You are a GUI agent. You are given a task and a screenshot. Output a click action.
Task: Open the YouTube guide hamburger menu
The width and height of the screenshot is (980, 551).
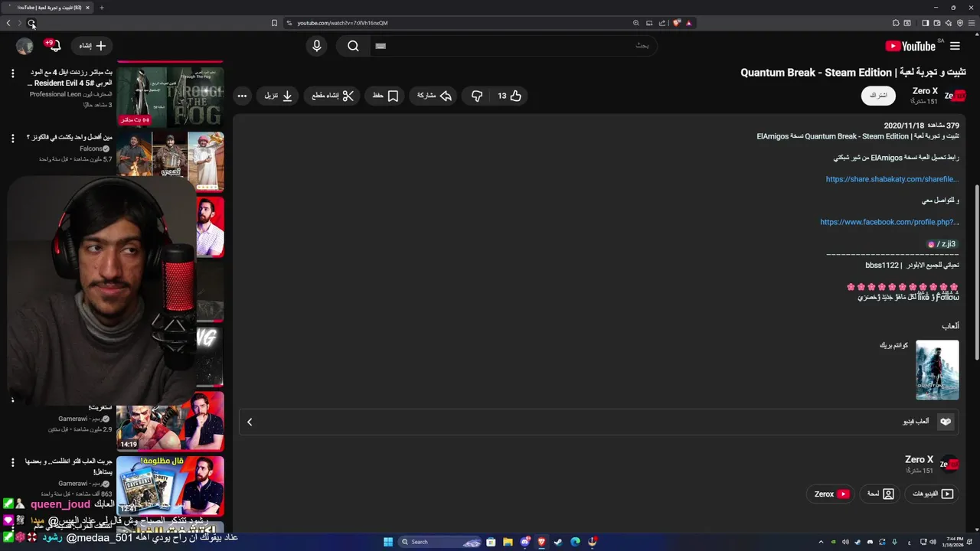click(x=954, y=46)
